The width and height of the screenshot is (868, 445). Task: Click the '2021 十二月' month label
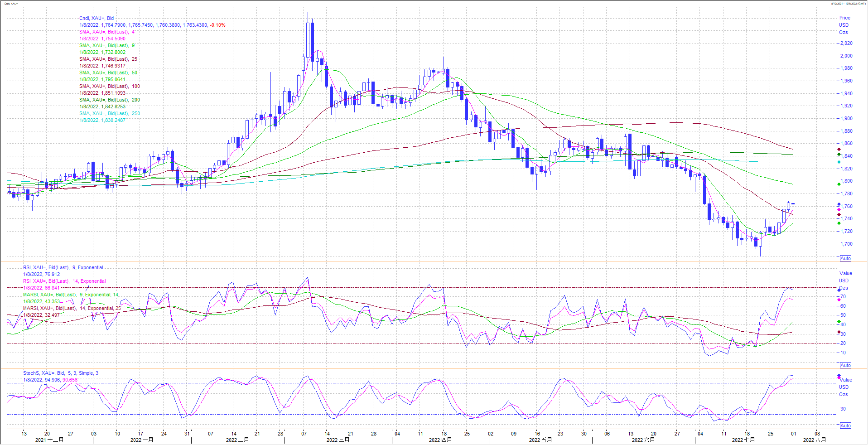point(49,440)
